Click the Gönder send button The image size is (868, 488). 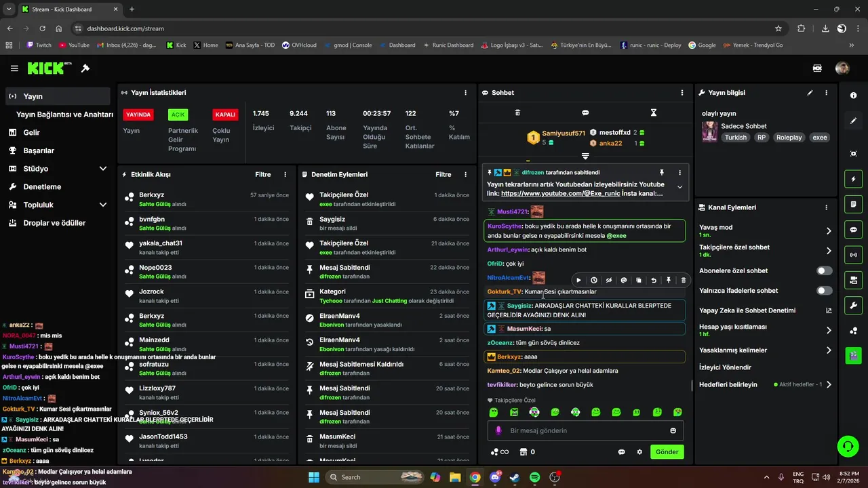coord(667,452)
